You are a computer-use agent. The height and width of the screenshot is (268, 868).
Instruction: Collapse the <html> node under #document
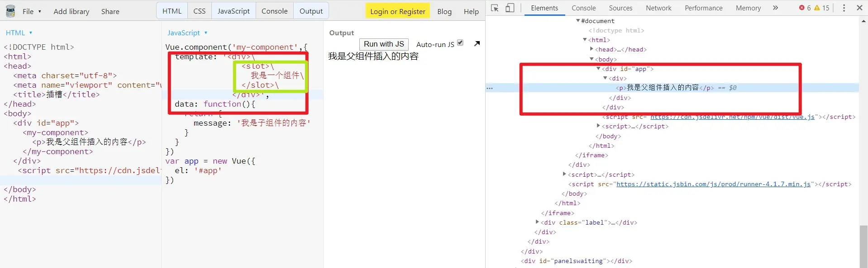pos(585,40)
